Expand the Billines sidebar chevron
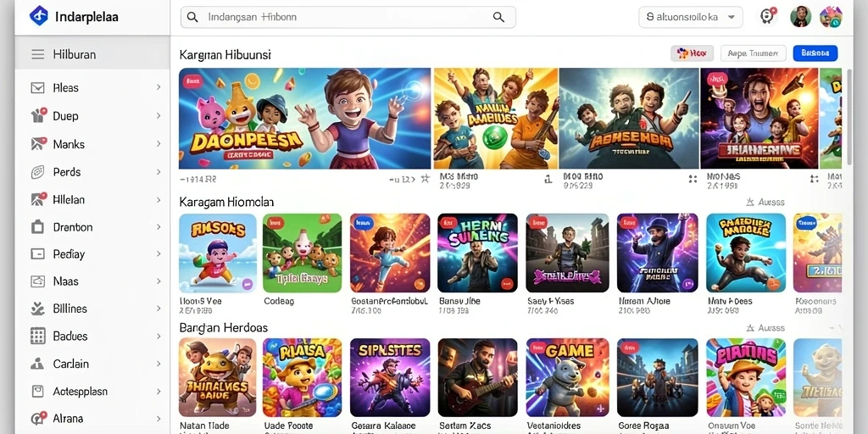 [x=159, y=309]
